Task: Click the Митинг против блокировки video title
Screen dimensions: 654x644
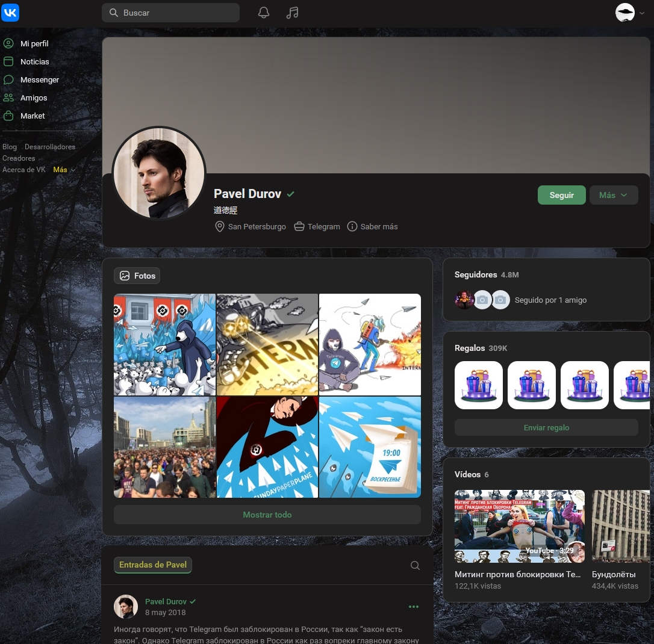Action: pyautogui.click(x=518, y=574)
